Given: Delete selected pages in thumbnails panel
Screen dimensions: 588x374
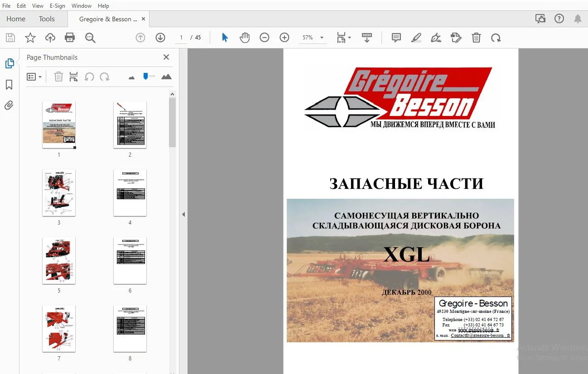Looking at the screenshot, I should pyautogui.click(x=58, y=77).
